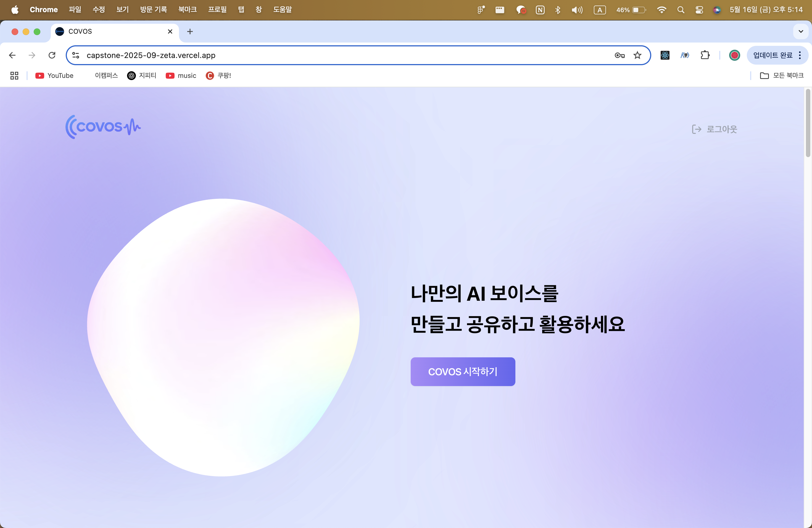The image size is (812, 528).
Task: Open the battery 46% status
Action: [x=631, y=10]
